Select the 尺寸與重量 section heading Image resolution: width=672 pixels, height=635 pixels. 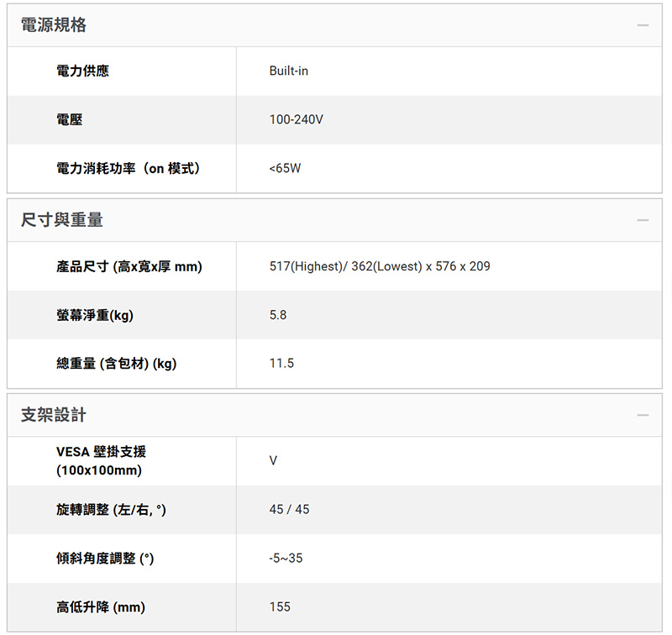click(x=61, y=220)
